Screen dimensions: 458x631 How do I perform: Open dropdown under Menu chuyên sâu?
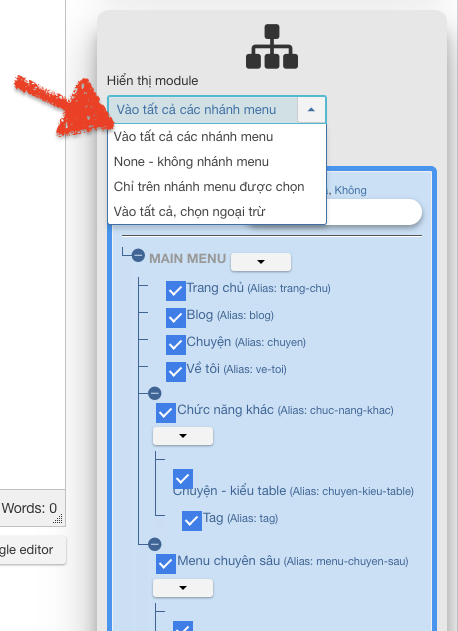(x=183, y=588)
